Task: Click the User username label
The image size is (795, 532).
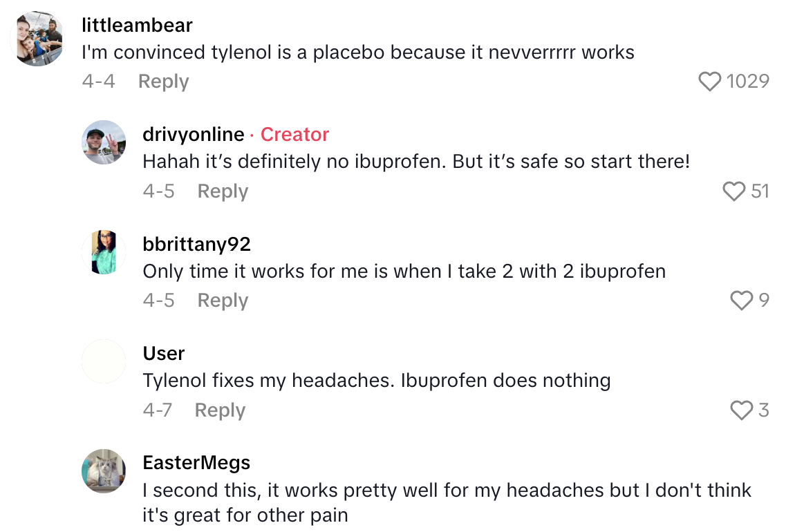Action: coord(164,353)
